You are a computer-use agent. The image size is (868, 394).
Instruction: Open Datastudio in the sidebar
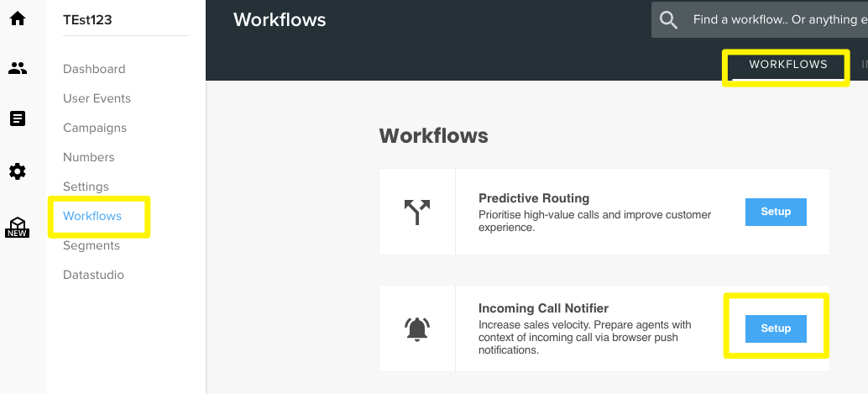tap(93, 275)
